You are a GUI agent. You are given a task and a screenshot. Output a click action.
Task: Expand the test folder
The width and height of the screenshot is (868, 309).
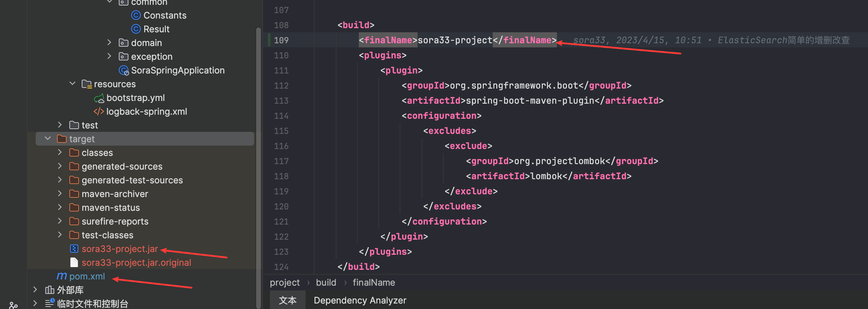[x=60, y=125]
